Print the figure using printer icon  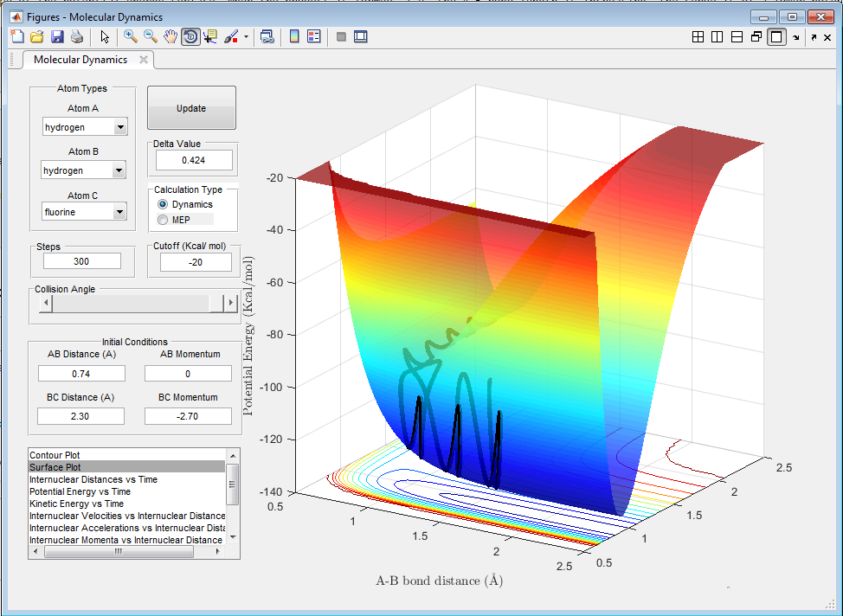pos(77,36)
